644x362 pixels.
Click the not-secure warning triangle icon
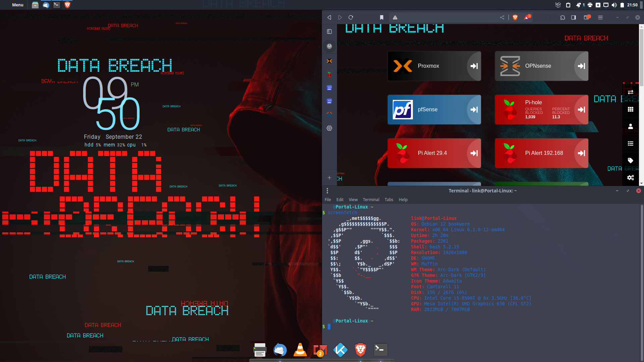tap(395, 17)
